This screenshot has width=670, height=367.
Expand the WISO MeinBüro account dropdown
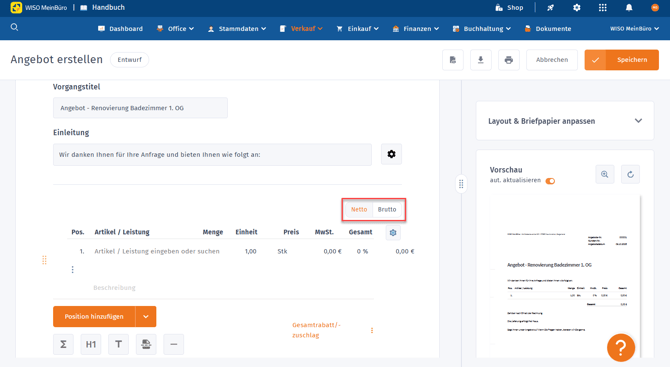click(x=634, y=29)
